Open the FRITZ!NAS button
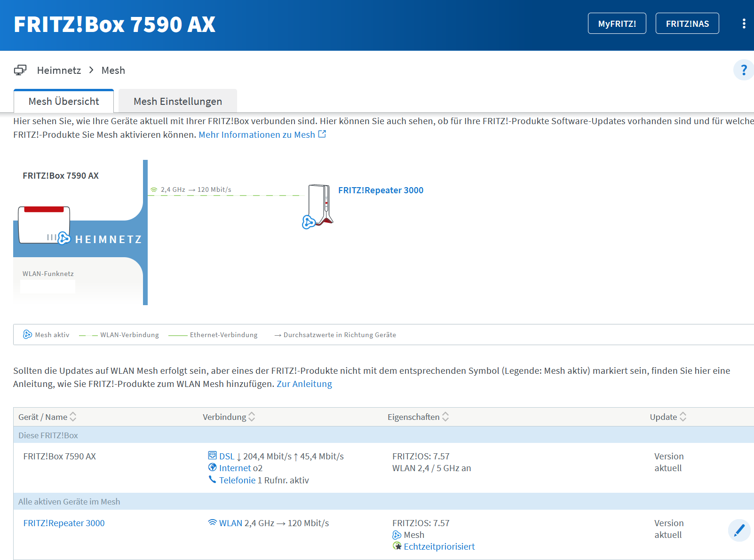 point(687,24)
